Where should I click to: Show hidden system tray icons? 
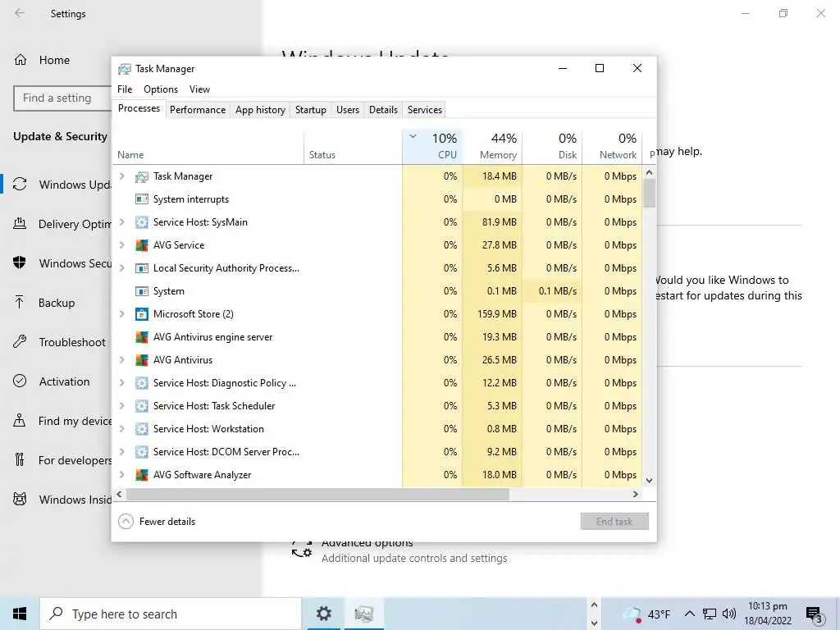coord(690,614)
